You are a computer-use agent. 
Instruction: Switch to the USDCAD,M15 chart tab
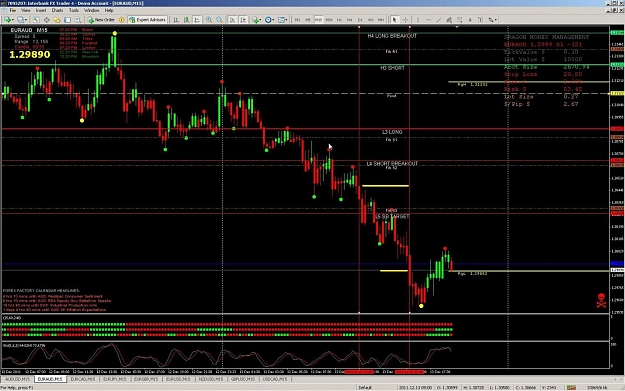(x=275, y=379)
